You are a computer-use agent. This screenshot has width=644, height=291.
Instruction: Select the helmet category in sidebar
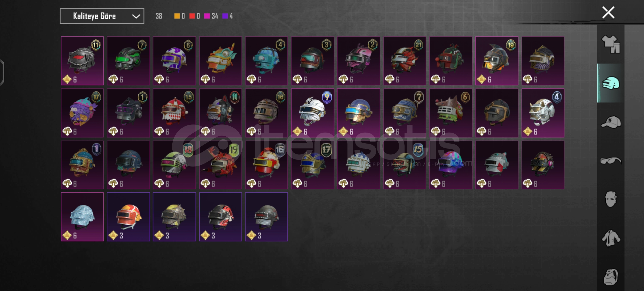[611, 83]
